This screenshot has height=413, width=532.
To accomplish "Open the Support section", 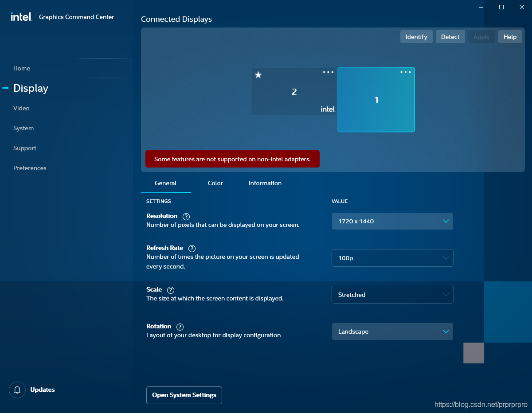I will click(x=25, y=148).
